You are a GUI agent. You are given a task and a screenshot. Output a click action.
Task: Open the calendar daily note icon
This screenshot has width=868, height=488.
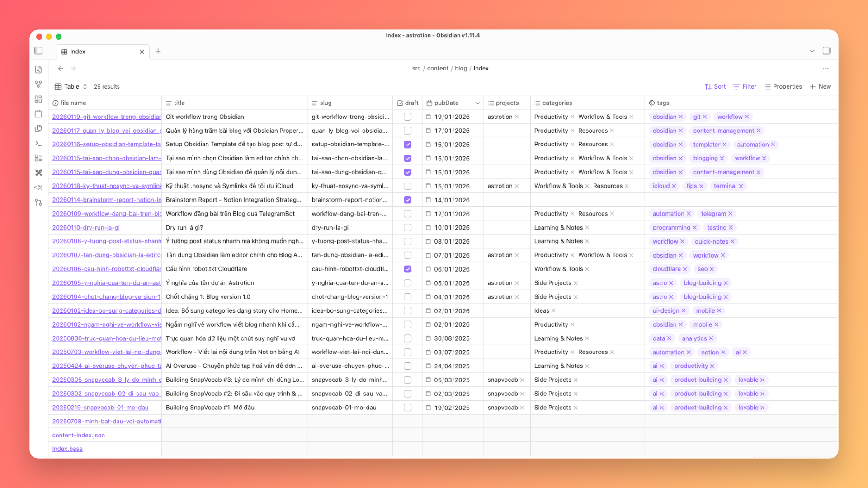click(38, 114)
